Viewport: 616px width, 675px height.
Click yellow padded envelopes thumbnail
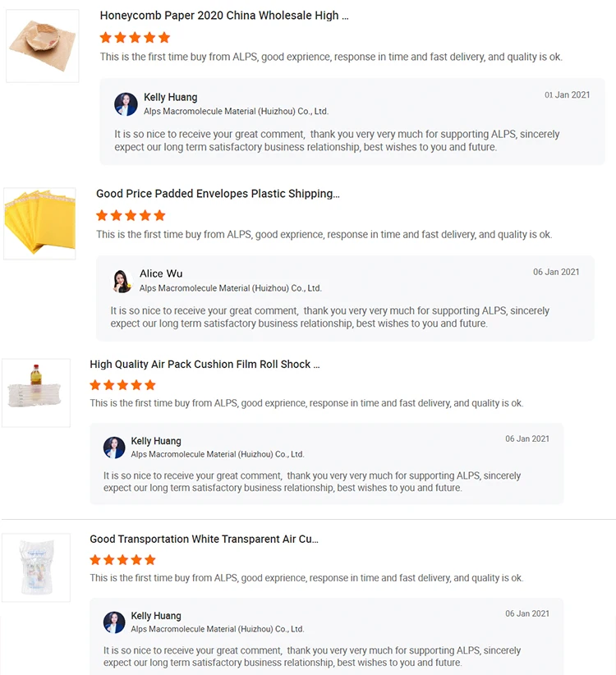(39, 223)
